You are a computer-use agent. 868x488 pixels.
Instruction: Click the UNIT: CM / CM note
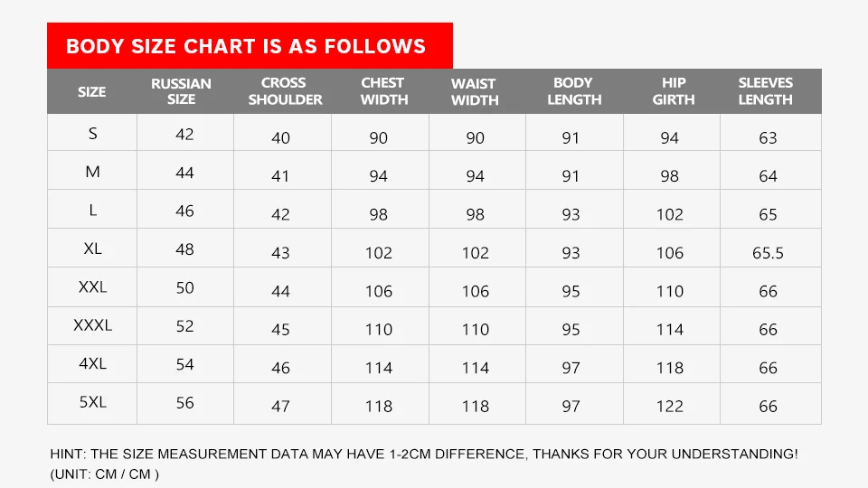[105, 474]
